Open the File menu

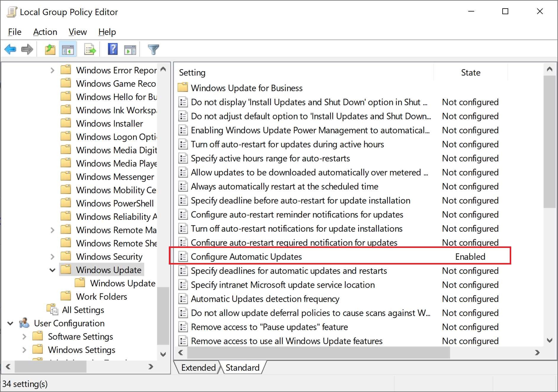(15, 32)
